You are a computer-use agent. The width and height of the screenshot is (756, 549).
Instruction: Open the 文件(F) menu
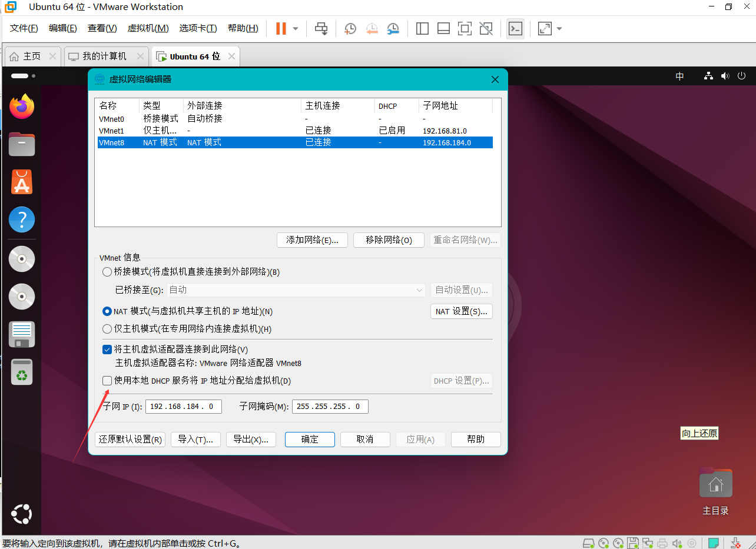click(x=24, y=28)
